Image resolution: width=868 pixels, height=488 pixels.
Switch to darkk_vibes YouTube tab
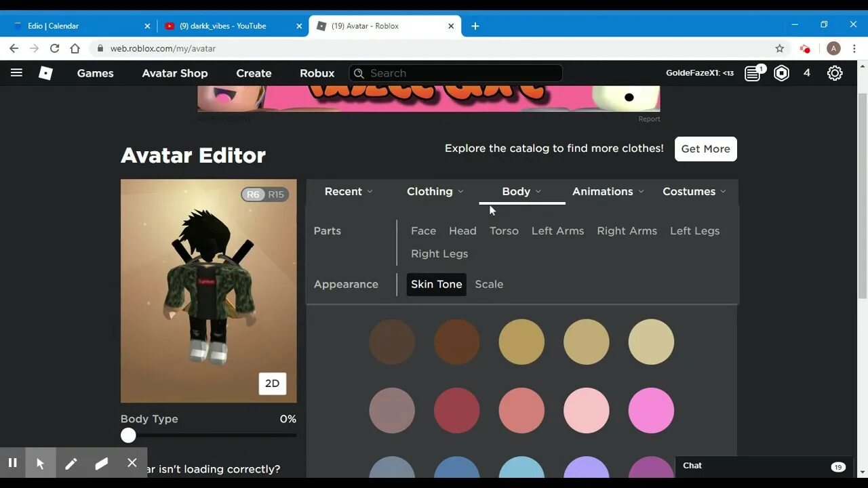(233, 26)
